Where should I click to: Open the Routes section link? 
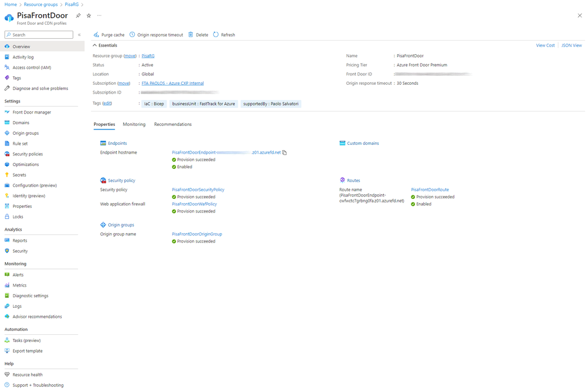point(353,181)
